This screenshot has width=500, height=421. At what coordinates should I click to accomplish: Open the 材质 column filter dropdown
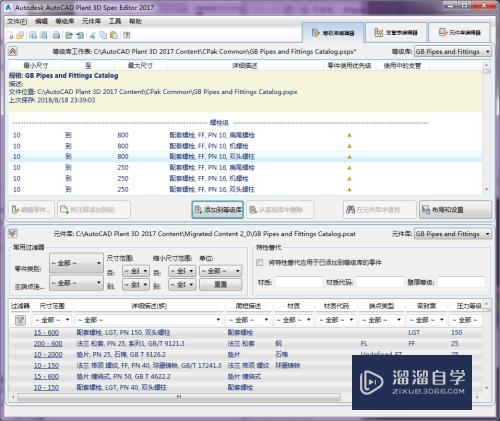(x=294, y=320)
